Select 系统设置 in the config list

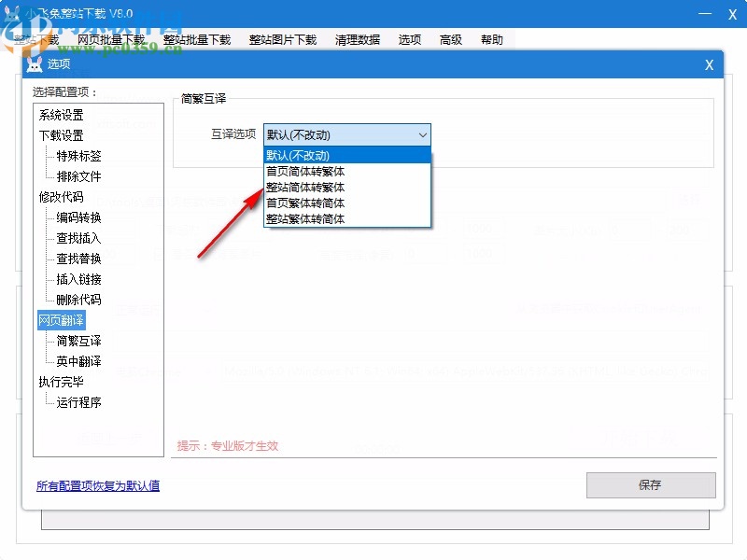pyautogui.click(x=61, y=114)
